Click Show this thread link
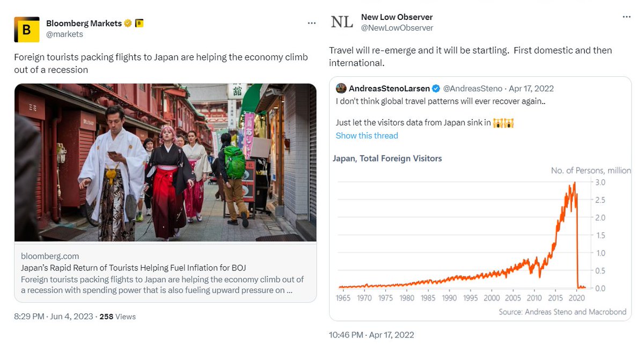644x345 pixels. coord(367,135)
